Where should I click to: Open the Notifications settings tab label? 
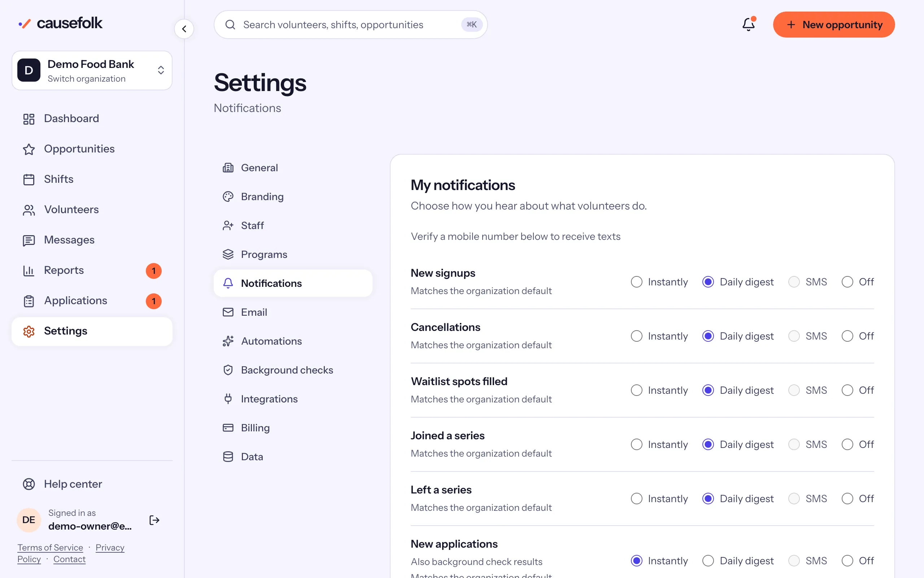[x=271, y=283]
